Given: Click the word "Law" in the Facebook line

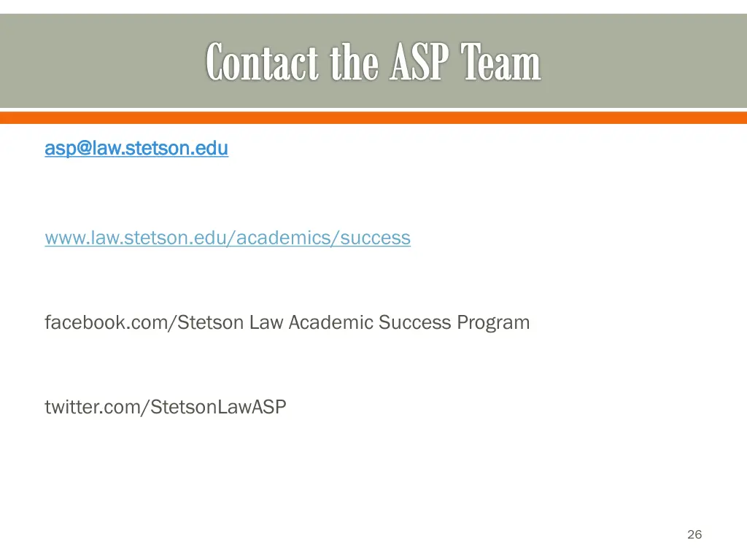Looking at the screenshot, I should point(266,322).
